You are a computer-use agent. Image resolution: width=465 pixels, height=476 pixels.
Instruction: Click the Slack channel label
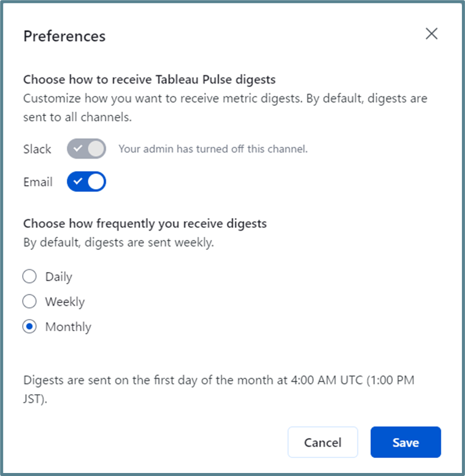(37, 148)
